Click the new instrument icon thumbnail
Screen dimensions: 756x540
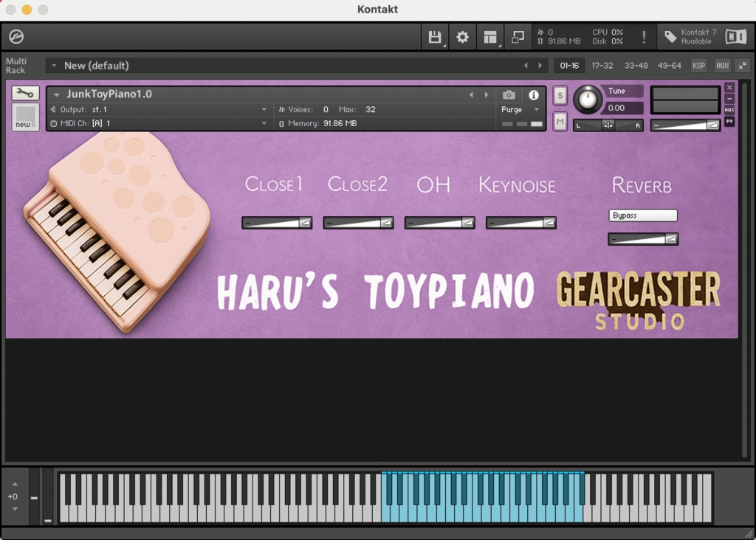(x=25, y=117)
